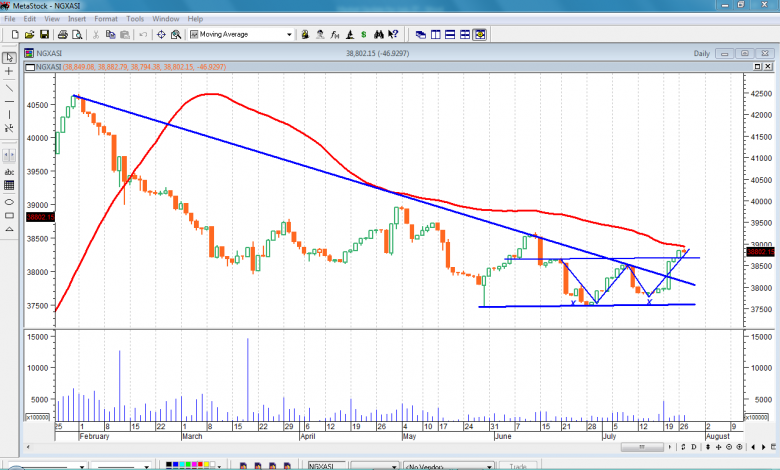This screenshot has height=470, width=780.
Task: Open the Moving Average indicator dropdown
Action: point(289,34)
